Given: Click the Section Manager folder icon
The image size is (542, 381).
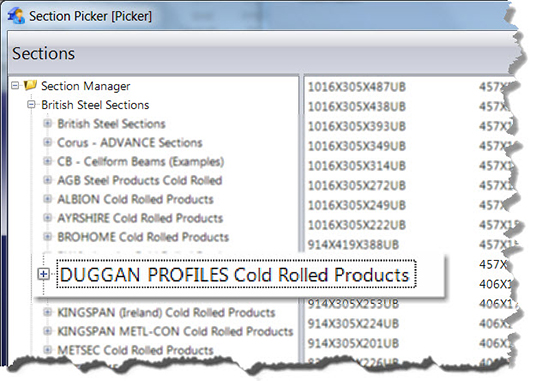Looking at the screenshot, I should click(x=30, y=85).
